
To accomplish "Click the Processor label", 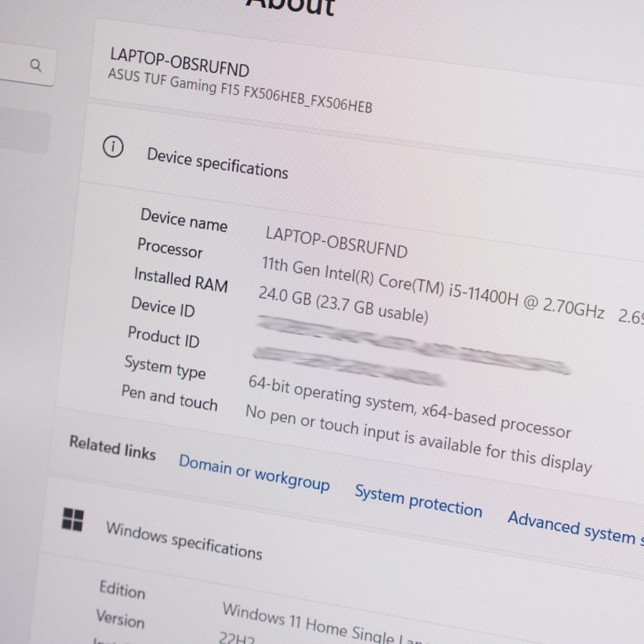I will (x=170, y=248).
